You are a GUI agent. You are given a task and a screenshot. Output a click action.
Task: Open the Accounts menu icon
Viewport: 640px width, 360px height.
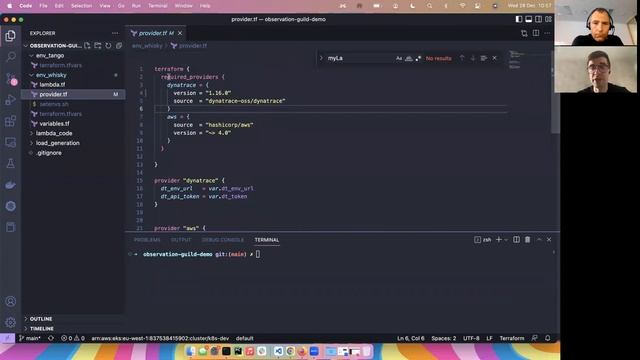11,301
